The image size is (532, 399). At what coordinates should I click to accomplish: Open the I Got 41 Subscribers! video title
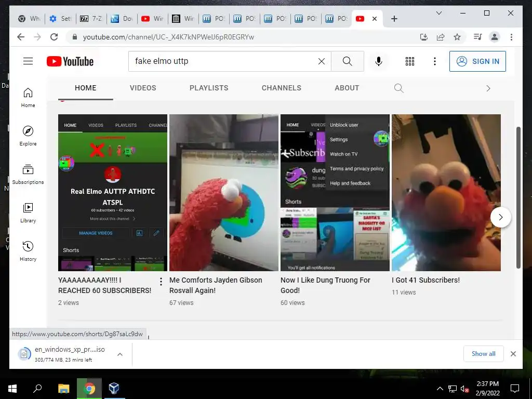425,280
